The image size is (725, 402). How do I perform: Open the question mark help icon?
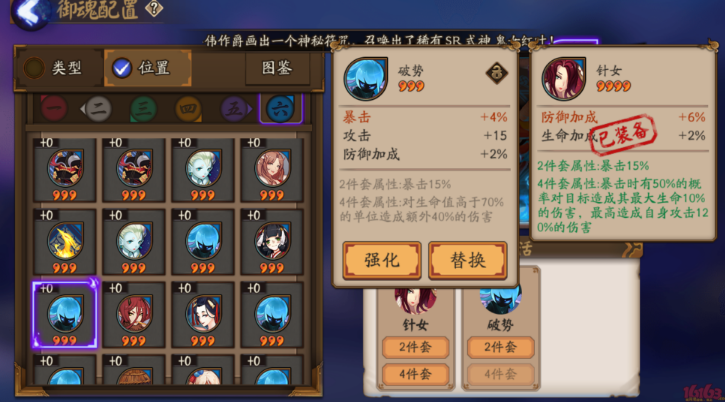(x=154, y=8)
